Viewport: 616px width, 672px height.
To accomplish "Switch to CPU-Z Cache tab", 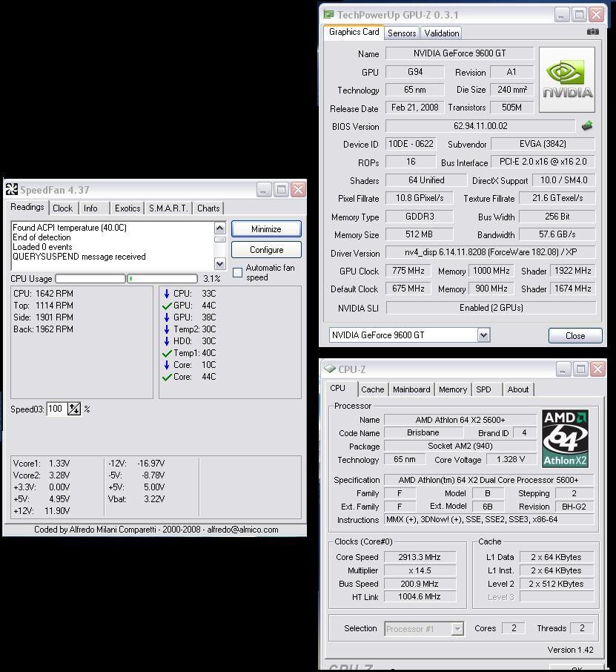I will 372,389.
